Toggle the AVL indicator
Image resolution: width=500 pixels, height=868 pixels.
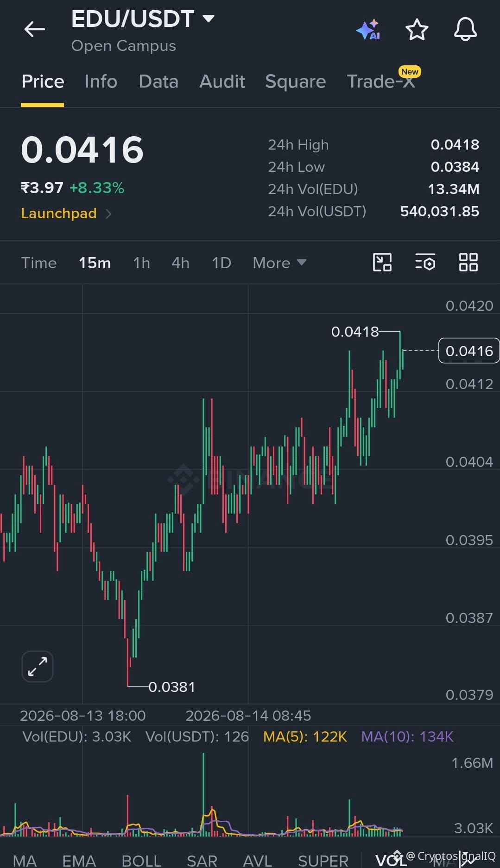[x=258, y=861]
